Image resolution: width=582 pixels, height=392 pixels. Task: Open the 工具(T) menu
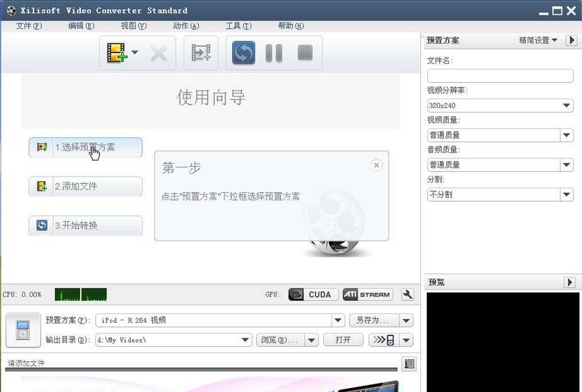(x=238, y=26)
